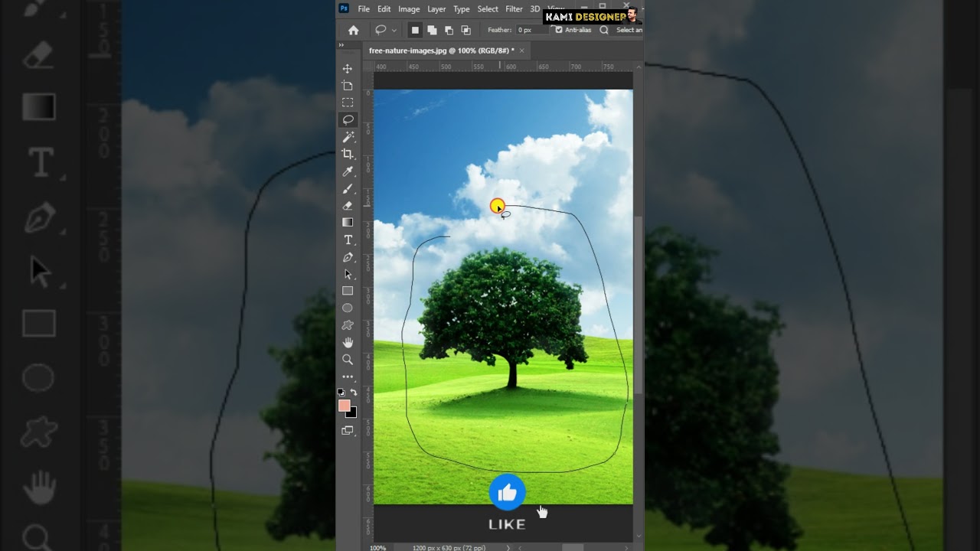Swap foreground and background colors
The width and height of the screenshot is (980, 551).
[354, 392]
